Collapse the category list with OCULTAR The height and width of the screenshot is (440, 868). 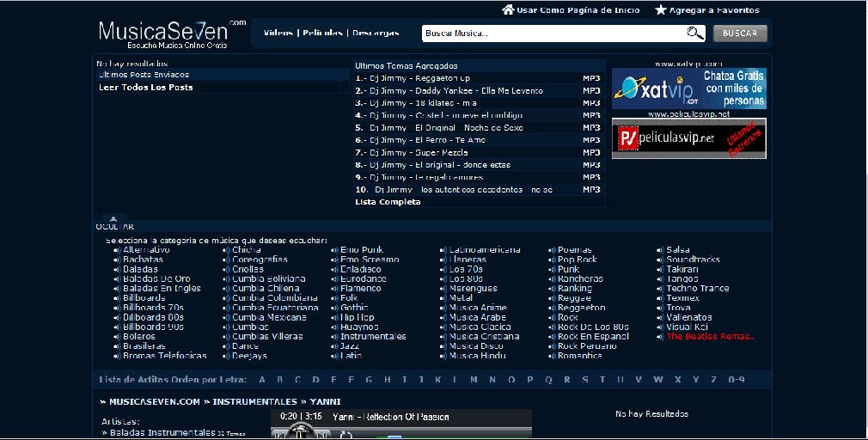(x=114, y=226)
